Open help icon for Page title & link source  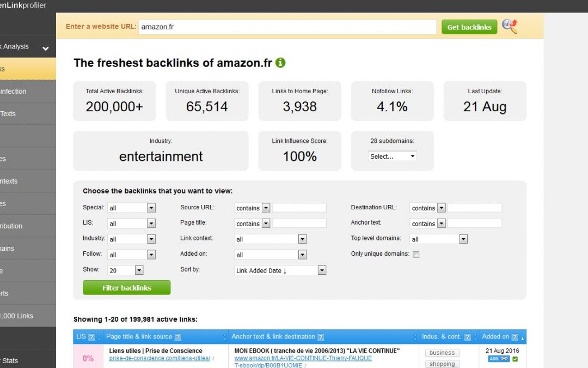pos(178,337)
